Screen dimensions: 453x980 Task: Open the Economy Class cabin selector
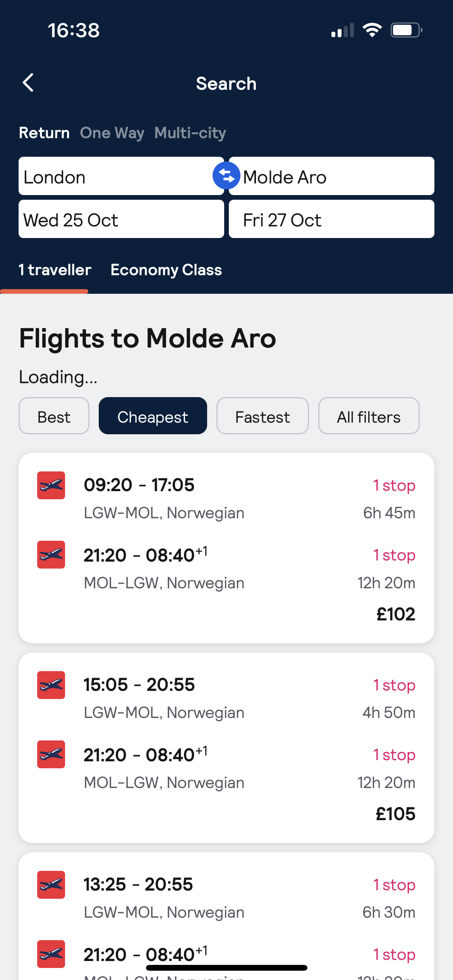coord(166,270)
